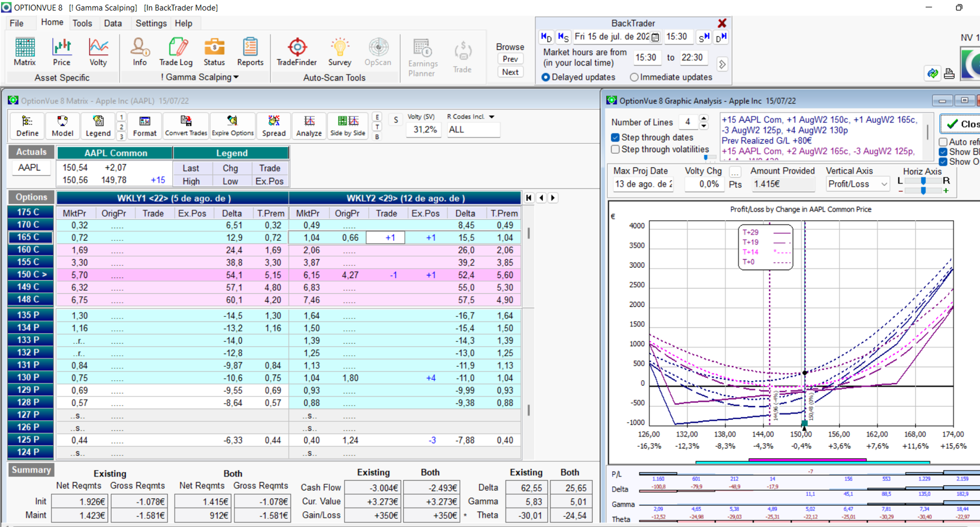Open the File menu
The height and width of the screenshot is (527, 980).
[x=17, y=23]
